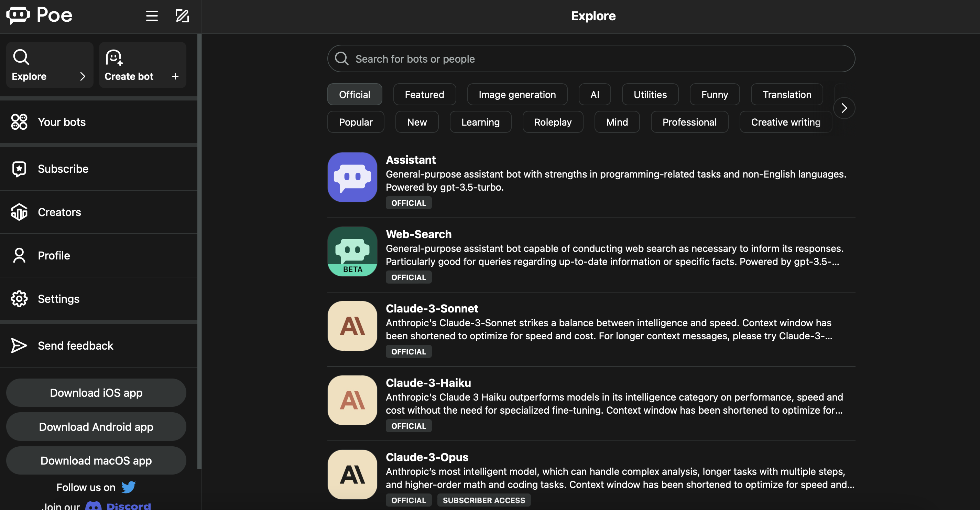This screenshot has height=510, width=980.
Task: Select the Official category filter chip
Action: click(354, 94)
